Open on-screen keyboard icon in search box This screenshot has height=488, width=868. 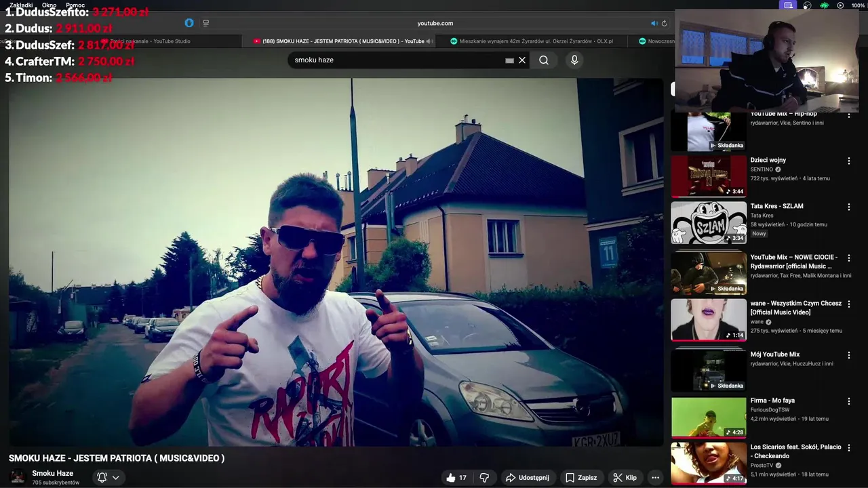pyautogui.click(x=509, y=60)
